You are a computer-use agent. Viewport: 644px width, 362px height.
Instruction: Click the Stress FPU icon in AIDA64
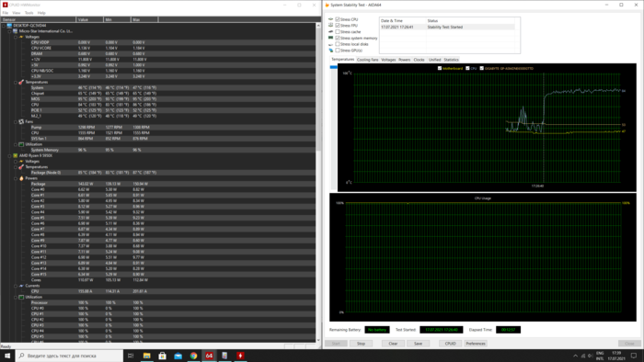[330, 26]
